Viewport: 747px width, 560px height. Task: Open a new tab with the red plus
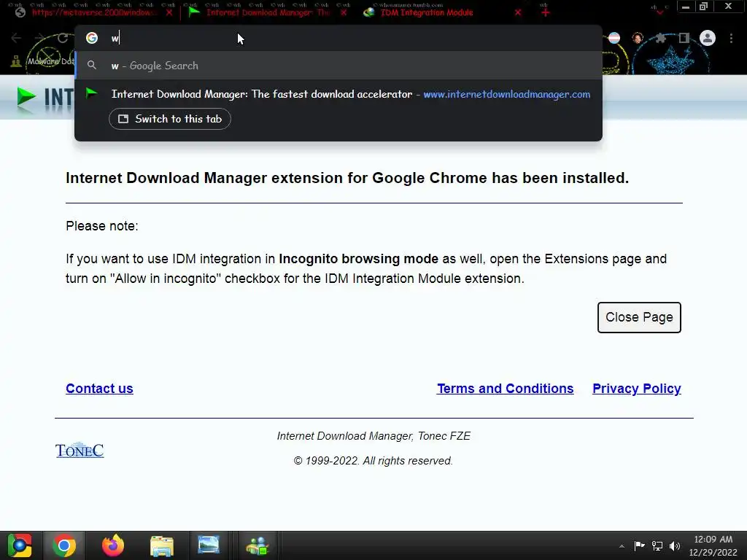tap(546, 12)
